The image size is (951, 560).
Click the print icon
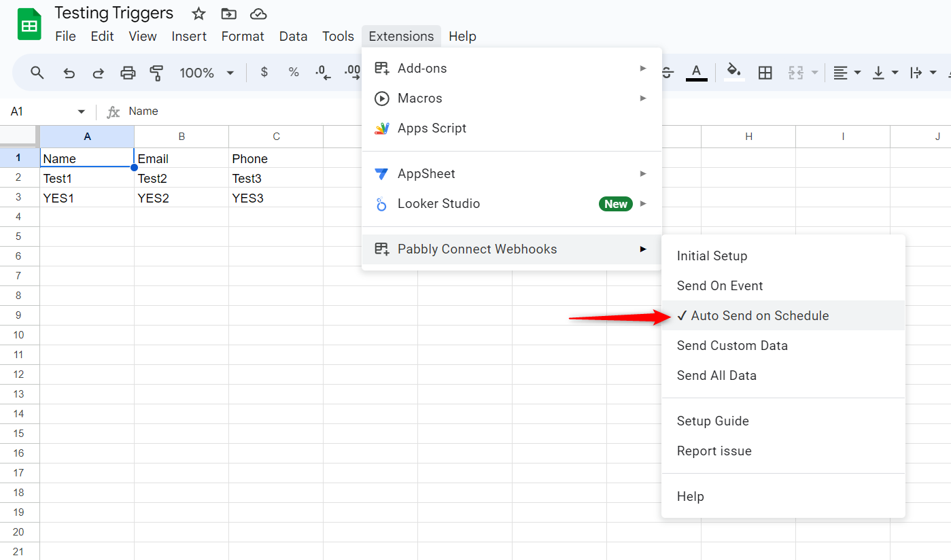(128, 73)
